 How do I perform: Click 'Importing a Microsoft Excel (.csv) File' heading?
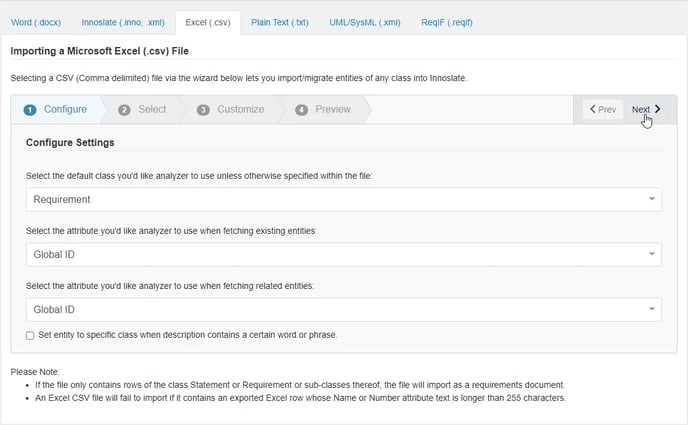[x=100, y=51]
